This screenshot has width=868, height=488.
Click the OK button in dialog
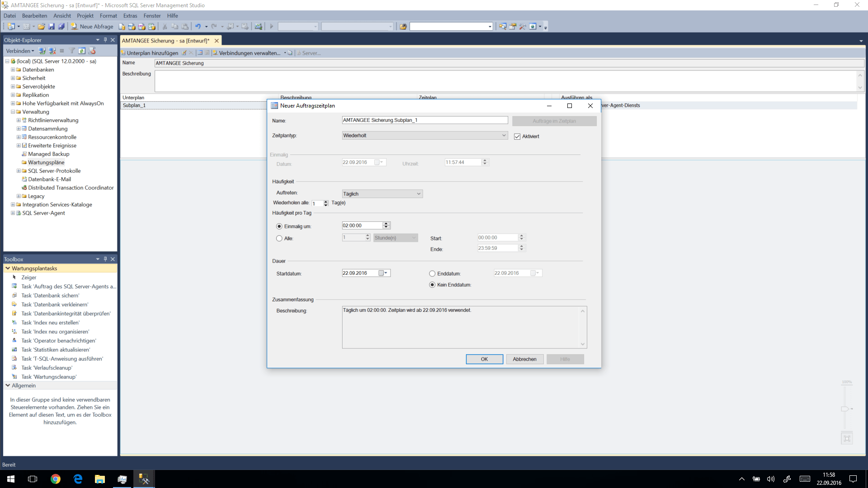tap(484, 359)
